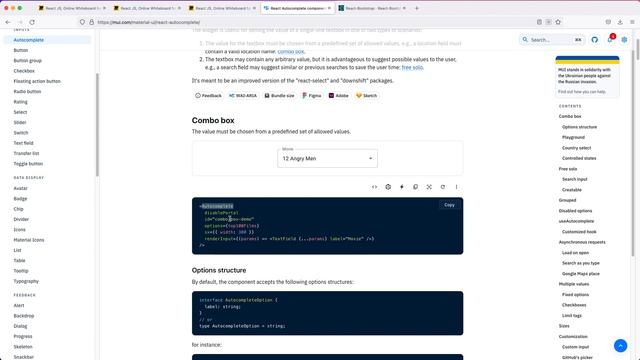Expand the Movie combo box dropdown arrow
Screen dimensions: 640x360
(371, 158)
